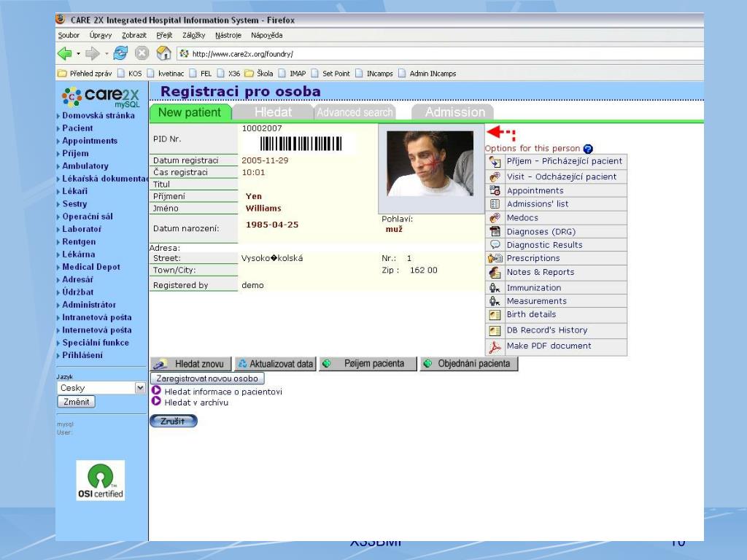Open the Laboratoř sidebar link
This screenshot has height=560, width=747.
82,229
